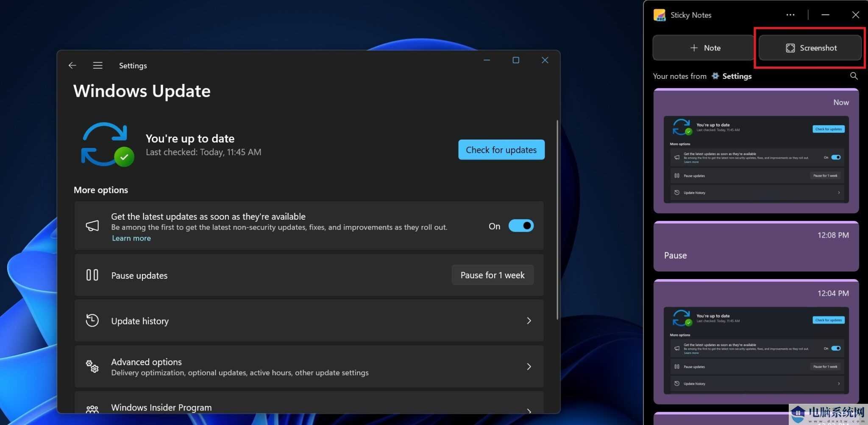Maximize the Settings window

tap(516, 60)
